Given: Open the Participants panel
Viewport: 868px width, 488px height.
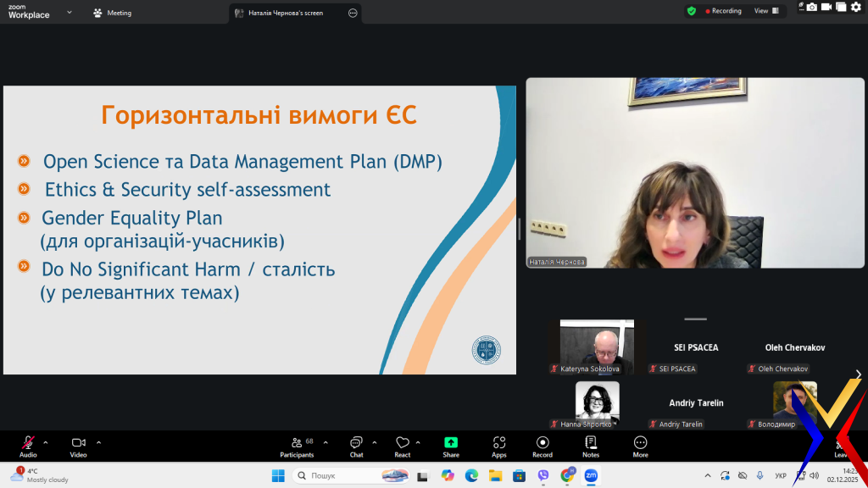Looking at the screenshot, I should [297, 446].
